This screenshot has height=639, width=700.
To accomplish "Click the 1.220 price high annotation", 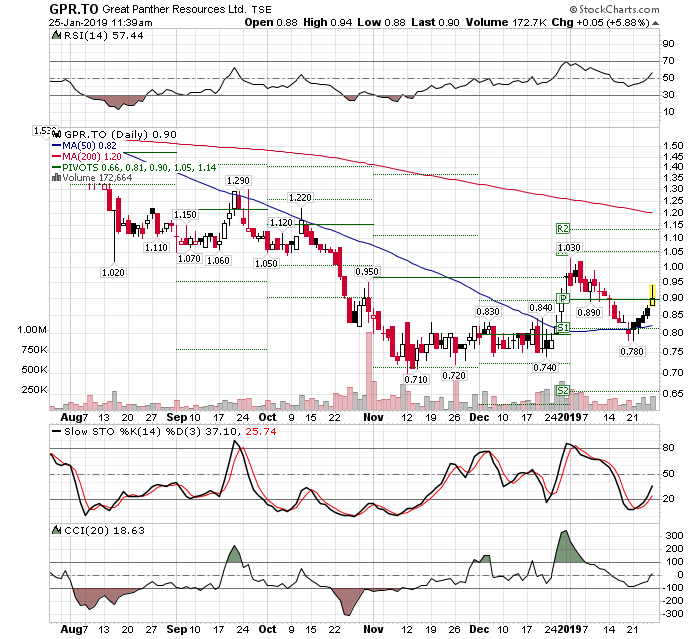I will click(x=300, y=198).
